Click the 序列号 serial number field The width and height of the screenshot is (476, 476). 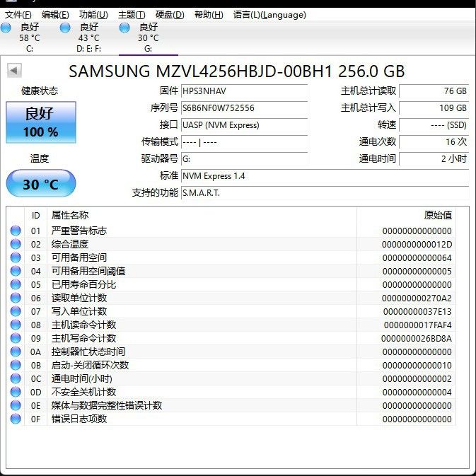coord(244,108)
